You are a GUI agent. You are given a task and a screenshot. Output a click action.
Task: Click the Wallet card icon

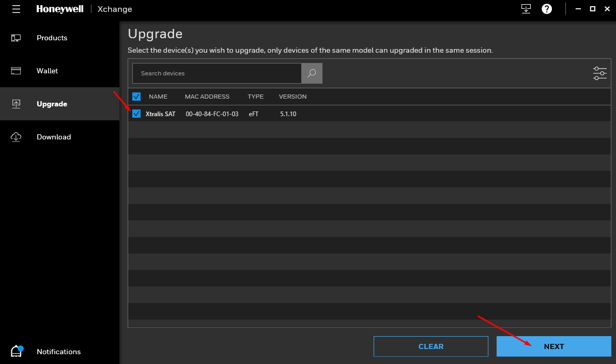[x=16, y=71]
